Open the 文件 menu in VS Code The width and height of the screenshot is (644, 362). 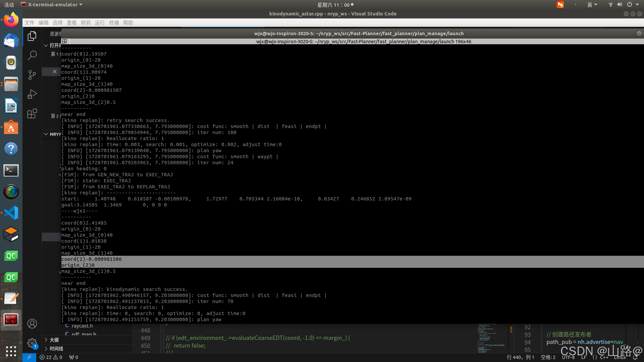click(29, 22)
